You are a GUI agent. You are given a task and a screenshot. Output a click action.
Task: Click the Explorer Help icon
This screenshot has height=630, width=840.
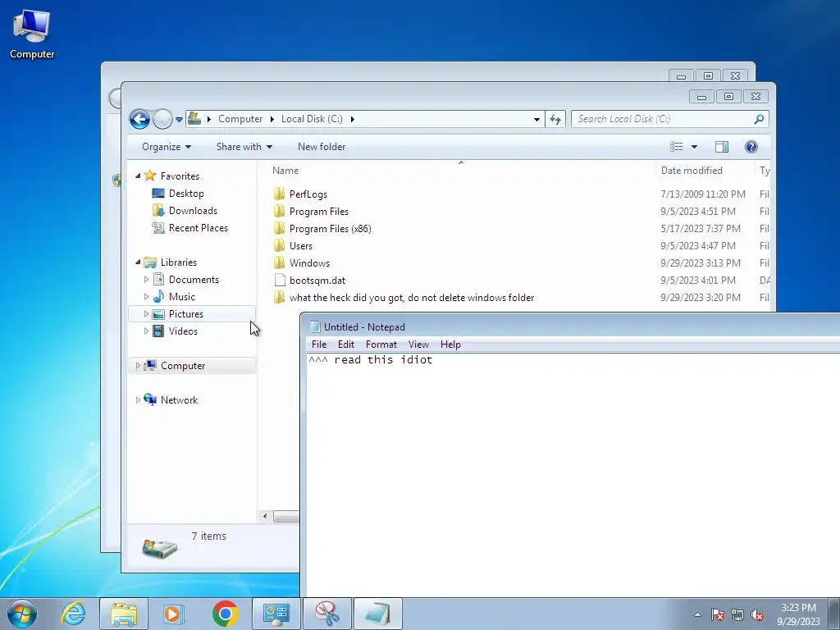(x=751, y=147)
